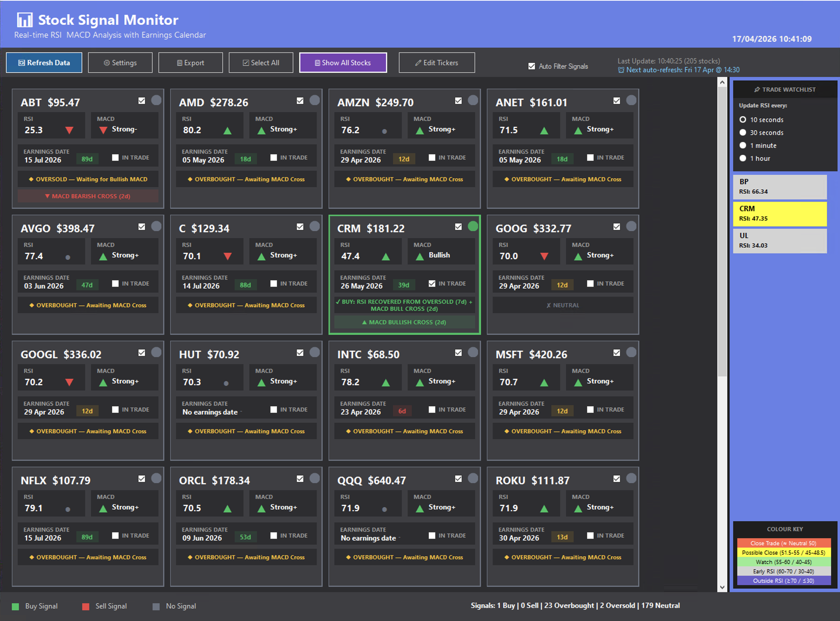Viewport: 840px width, 621px height.
Task: Click the GOOG Neutral status label
Action: coord(562,305)
